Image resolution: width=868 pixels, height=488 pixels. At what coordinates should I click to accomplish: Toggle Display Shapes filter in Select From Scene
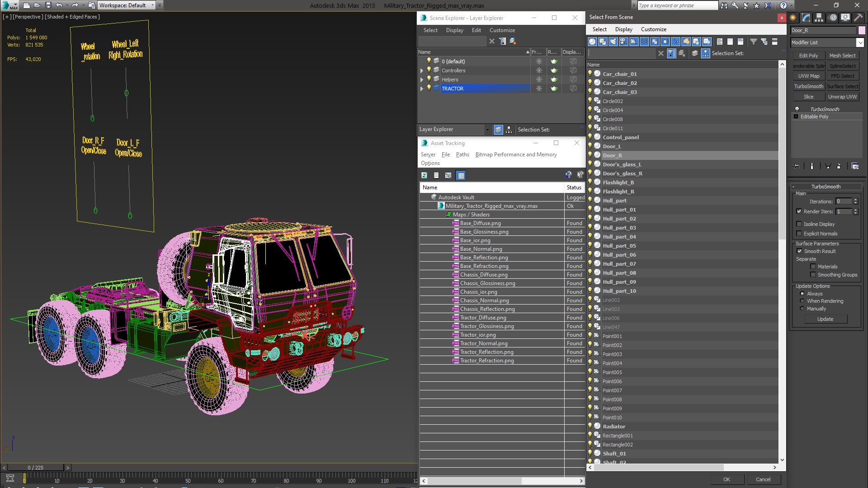[603, 42]
